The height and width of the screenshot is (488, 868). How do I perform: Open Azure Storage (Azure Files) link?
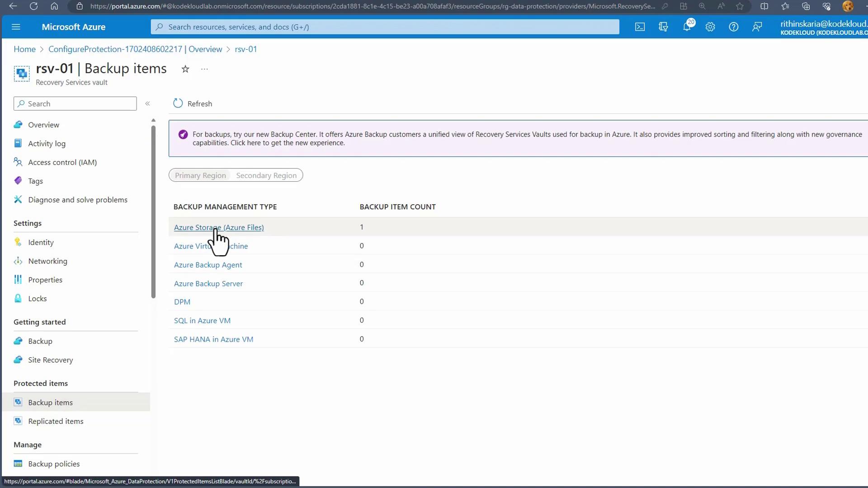(219, 227)
